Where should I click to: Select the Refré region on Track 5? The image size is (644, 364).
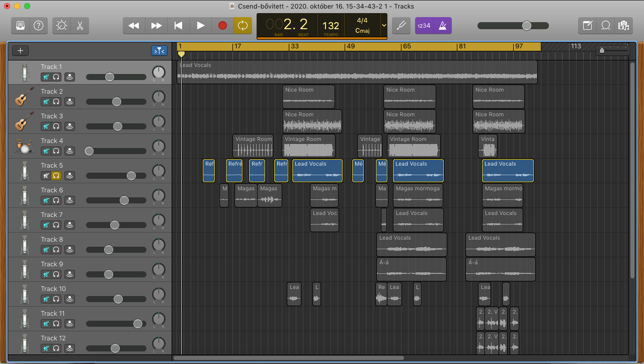coord(234,171)
